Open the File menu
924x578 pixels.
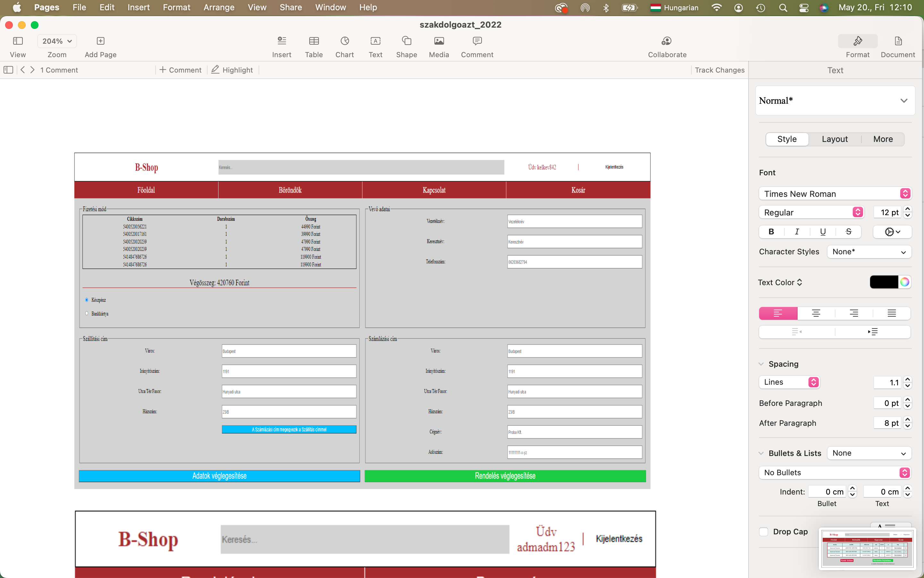click(x=79, y=8)
